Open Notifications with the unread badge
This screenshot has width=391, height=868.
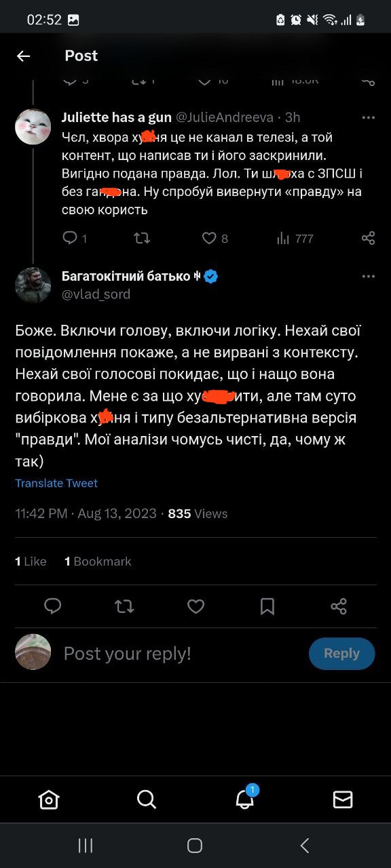[244, 801]
